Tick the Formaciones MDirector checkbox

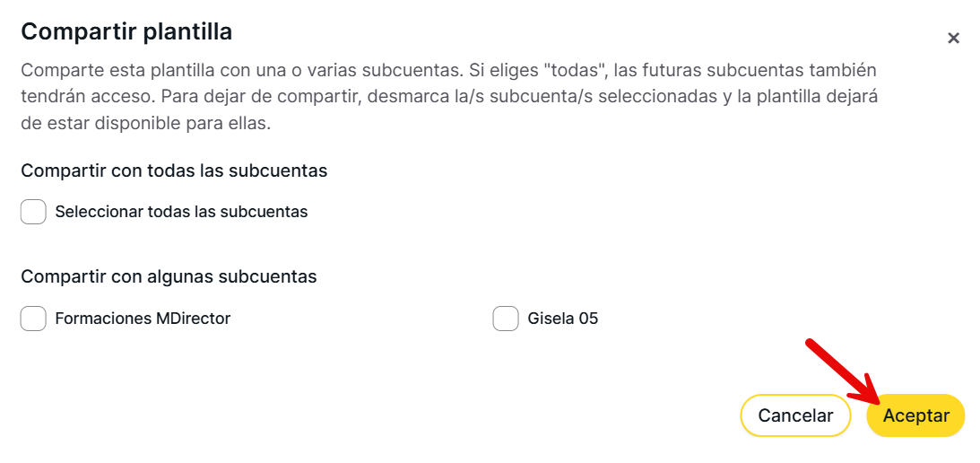tap(33, 319)
